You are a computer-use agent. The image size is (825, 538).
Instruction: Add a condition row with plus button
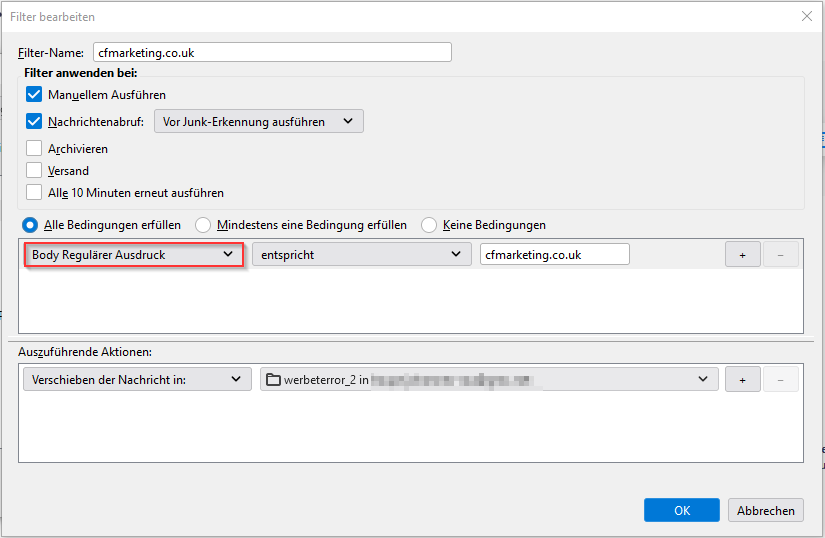pos(742,255)
